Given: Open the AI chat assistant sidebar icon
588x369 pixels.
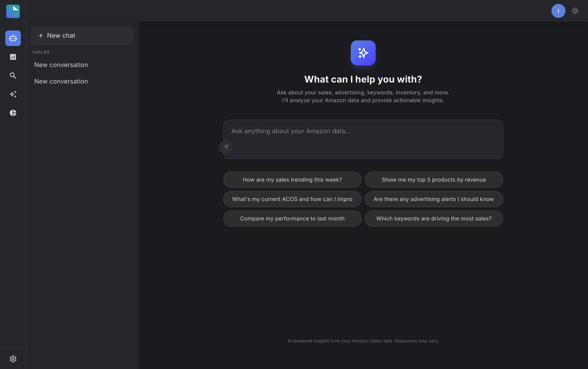Looking at the screenshot, I should [x=13, y=38].
